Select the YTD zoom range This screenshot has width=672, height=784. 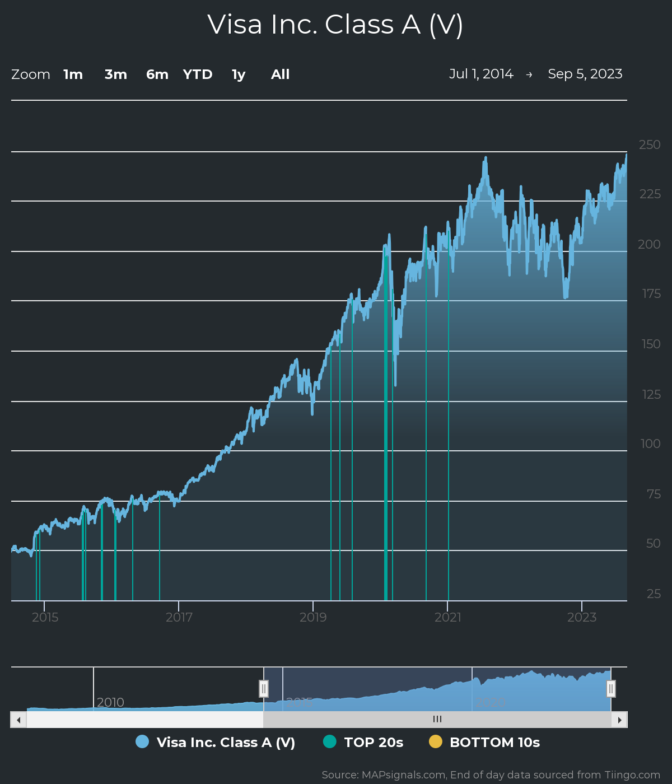(x=198, y=74)
